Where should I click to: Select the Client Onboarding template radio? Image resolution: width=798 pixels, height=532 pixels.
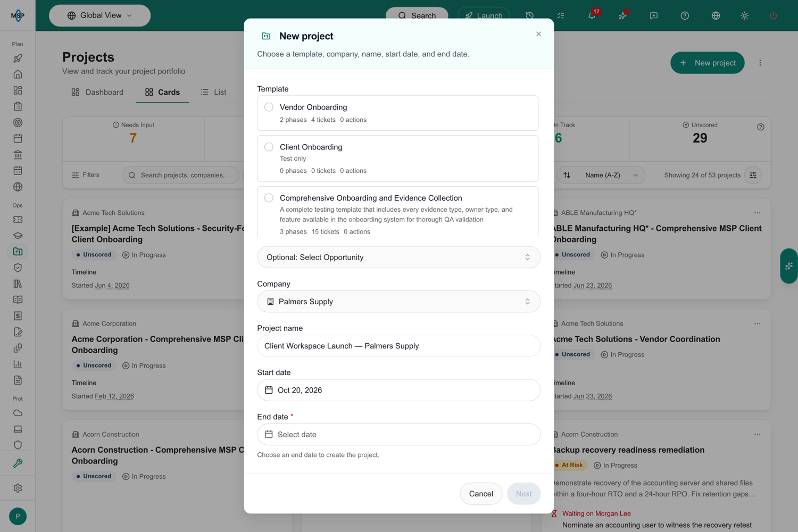pyautogui.click(x=269, y=147)
